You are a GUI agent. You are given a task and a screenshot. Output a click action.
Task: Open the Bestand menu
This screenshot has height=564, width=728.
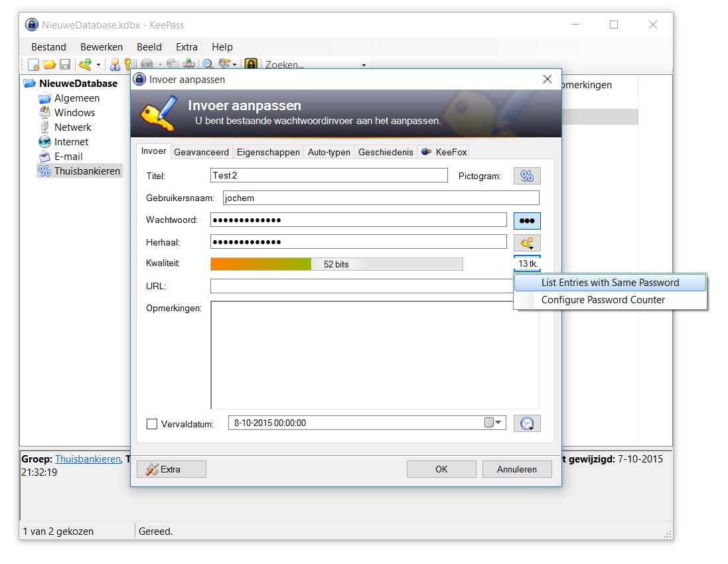pyautogui.click(x=48, y=47)
